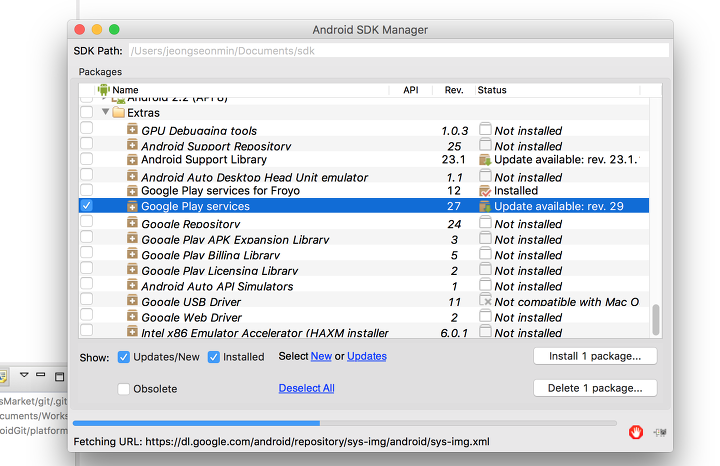Collapse the Extras folder tree
Viewport: 720px width, 466px height.
click(x=106, y=112)
